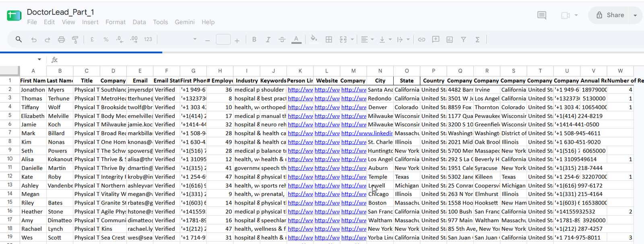The width and height of the screenshot is (644, 244).
Task: Open the http://www.linkedin link in Mark's row
Action: click(x=367, y=133)
